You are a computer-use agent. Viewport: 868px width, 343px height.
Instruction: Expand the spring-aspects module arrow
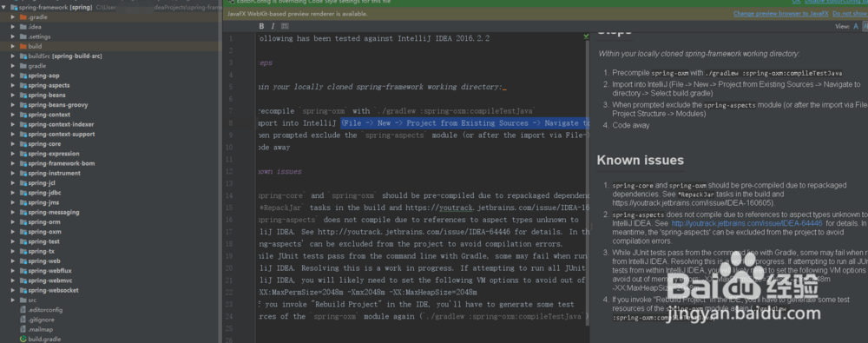[x=13, y=85]
